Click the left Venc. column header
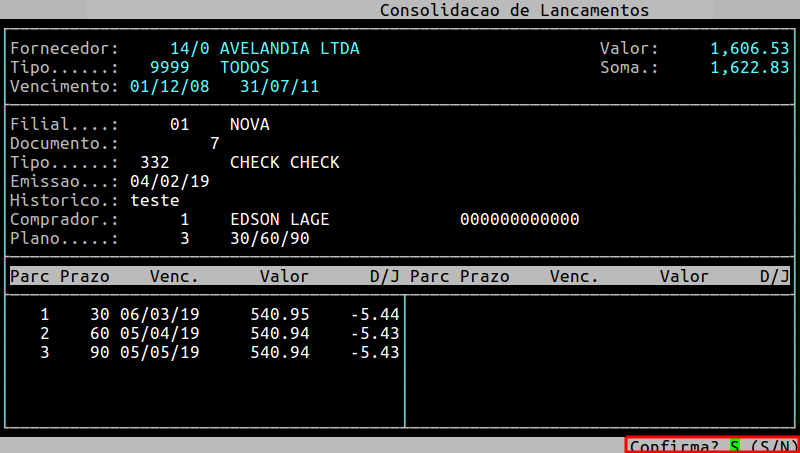 point(174,277)
